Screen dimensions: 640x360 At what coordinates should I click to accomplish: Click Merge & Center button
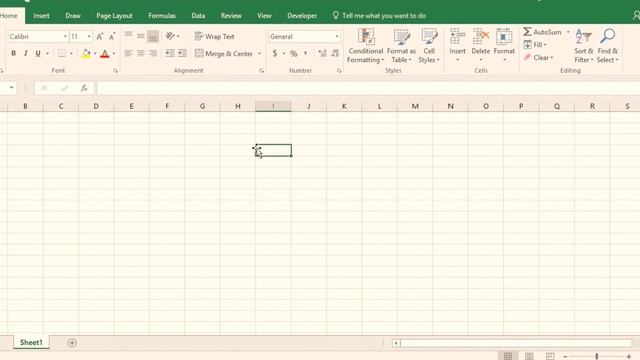pyautogui.click(x=224, y=53)
